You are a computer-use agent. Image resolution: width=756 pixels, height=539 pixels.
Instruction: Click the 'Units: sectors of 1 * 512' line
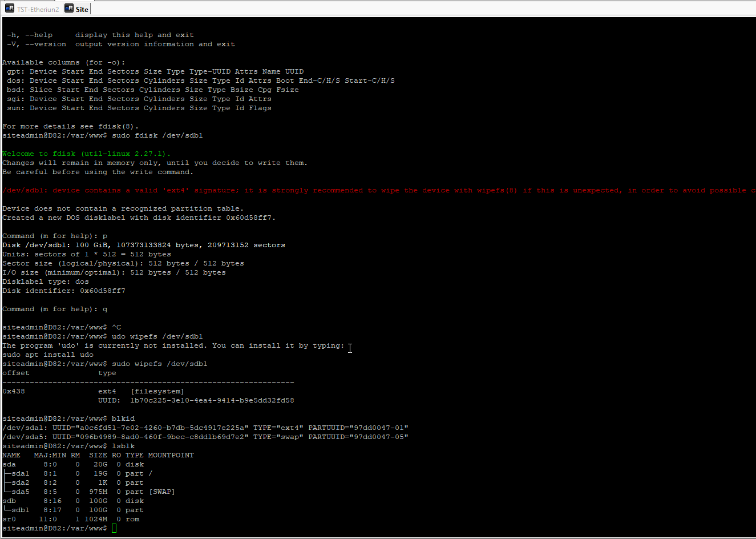coord(87,254)
